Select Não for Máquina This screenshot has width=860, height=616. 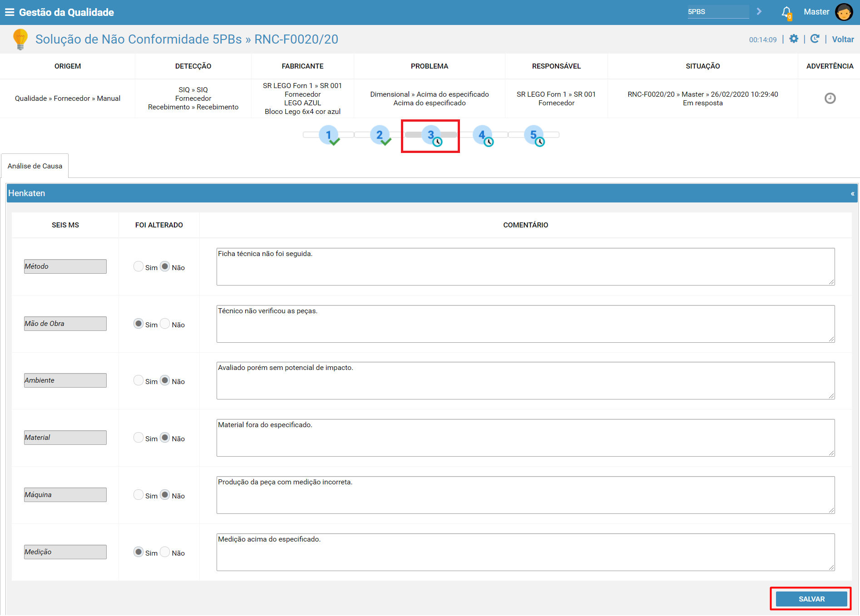165,495
